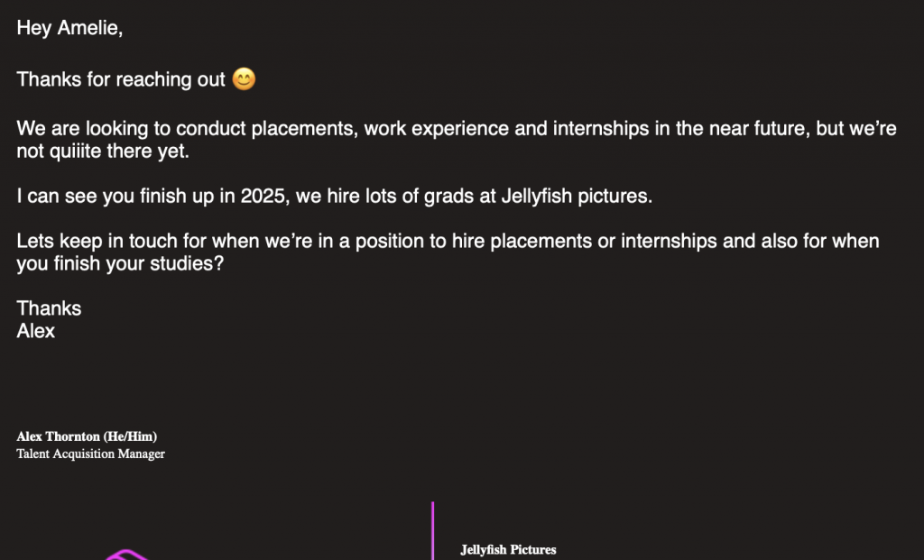Click the "Thanks for reaching out" text

(121, 79)
